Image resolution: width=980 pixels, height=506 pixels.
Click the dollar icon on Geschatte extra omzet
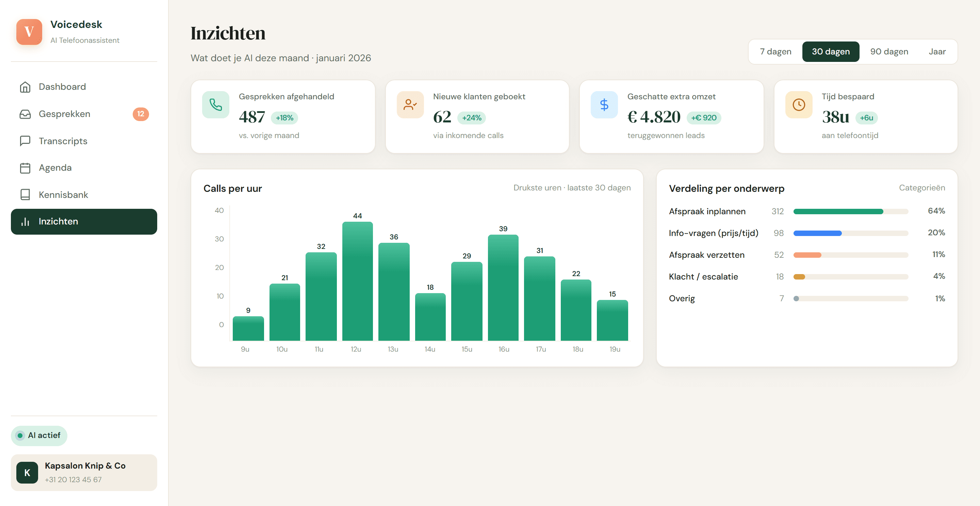pyautogui.click(x=604, y=104)
